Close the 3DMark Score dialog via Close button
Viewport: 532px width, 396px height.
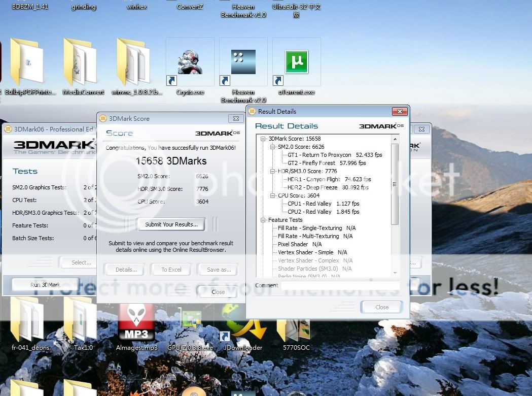[x=218, y=292]
